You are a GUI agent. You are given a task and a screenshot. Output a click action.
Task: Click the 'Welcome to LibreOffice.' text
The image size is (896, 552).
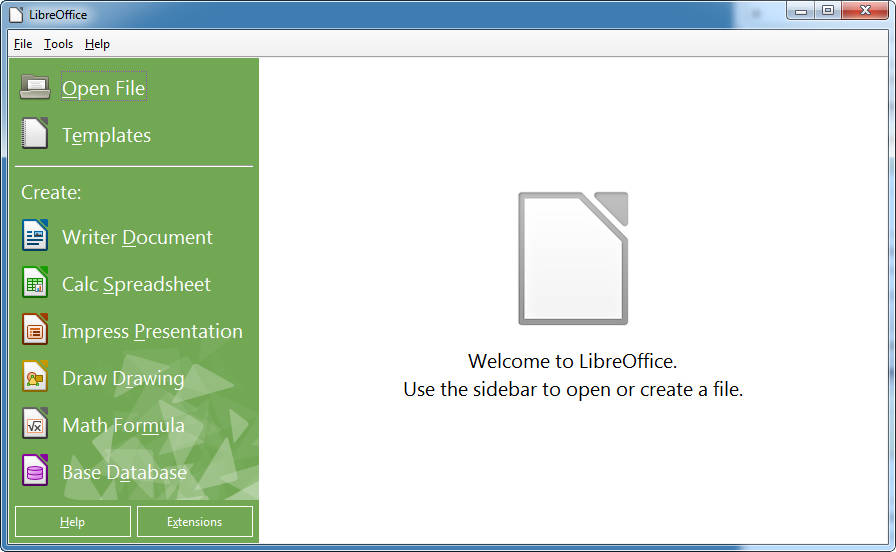[573, 361]
